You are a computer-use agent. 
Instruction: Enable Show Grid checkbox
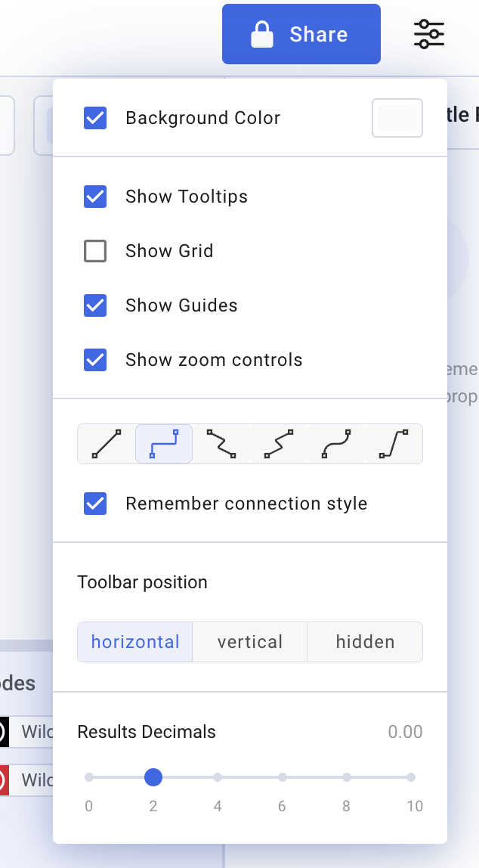click(95, 251)
